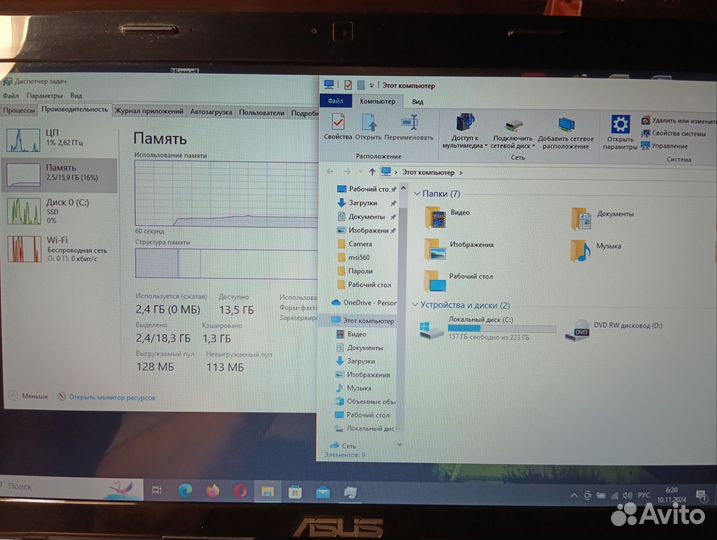Screen dimensions: 717x540
Task: Select ЦП performance graph item
Action: (59, 139)
